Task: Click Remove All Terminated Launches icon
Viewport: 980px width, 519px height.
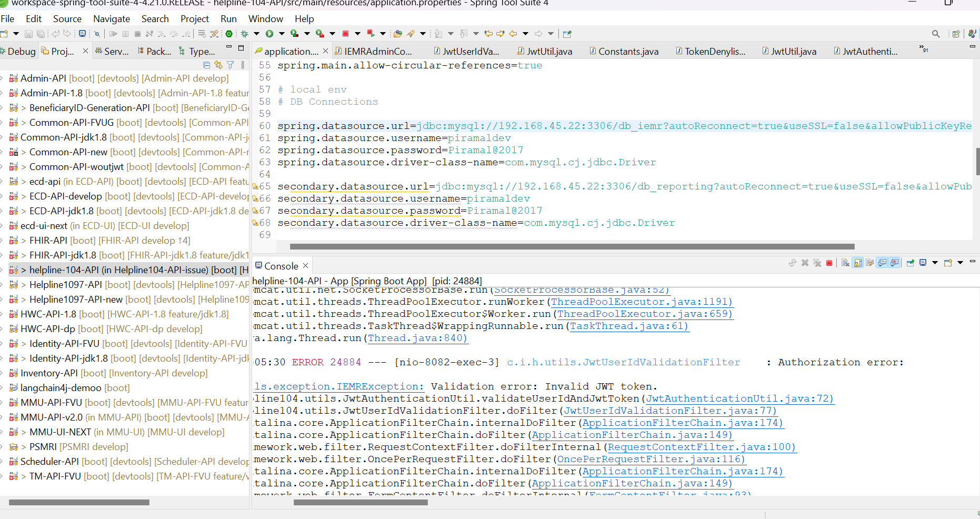Action: [817, 263]
